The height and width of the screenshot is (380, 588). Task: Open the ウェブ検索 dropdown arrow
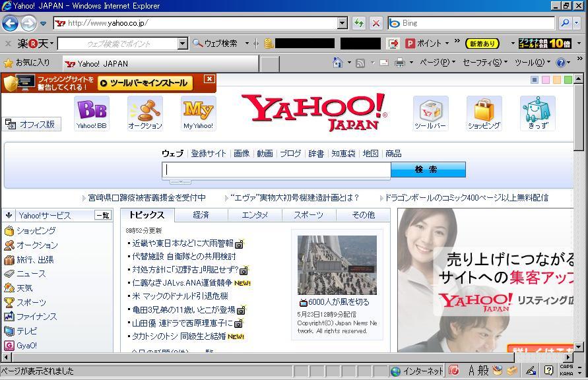(247, 44)
